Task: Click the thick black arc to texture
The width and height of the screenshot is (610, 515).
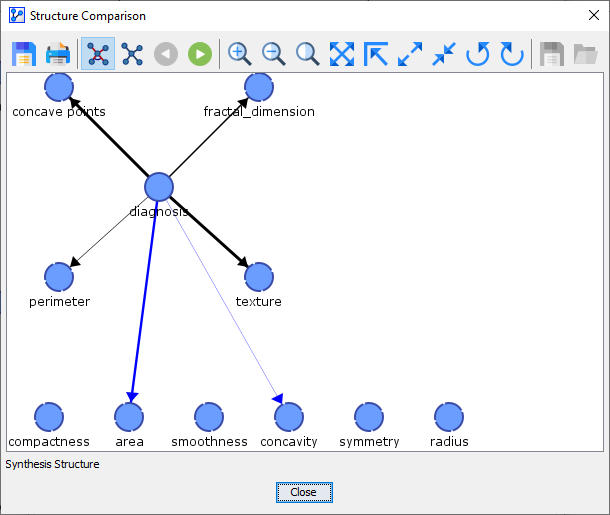Action: coord(209,232)
